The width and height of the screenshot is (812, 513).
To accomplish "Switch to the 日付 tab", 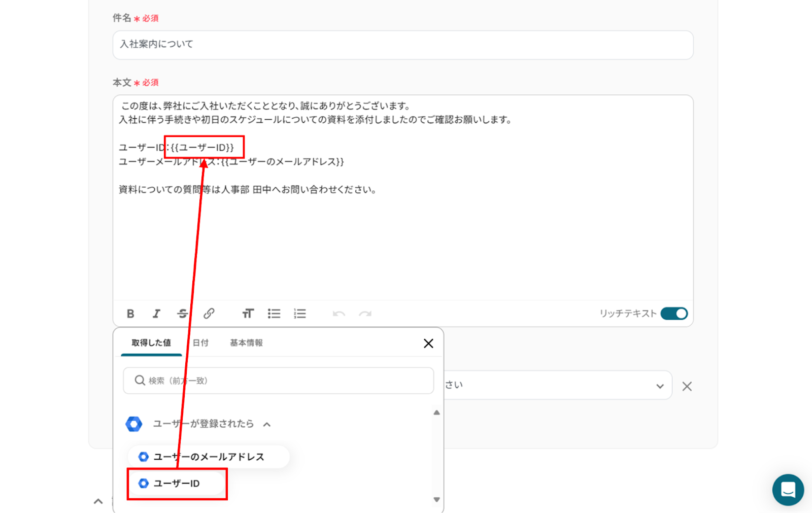I will [x=200, y=343].
